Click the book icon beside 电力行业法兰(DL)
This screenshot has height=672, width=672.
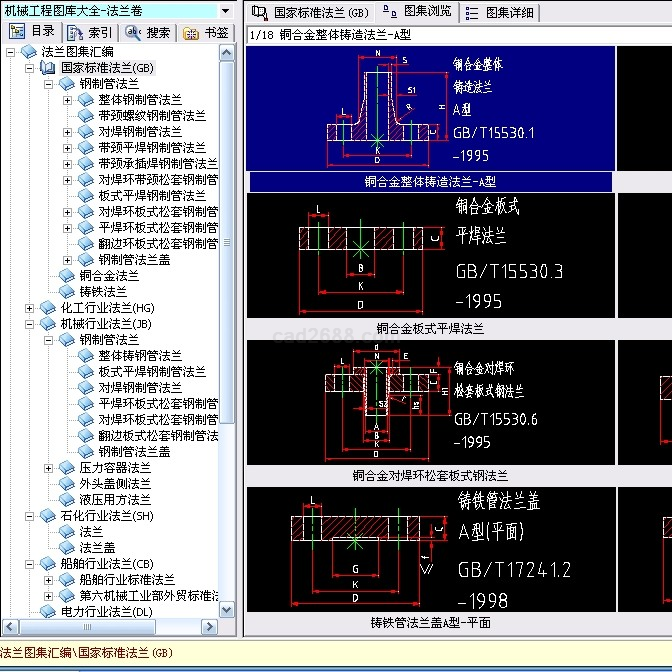48,612
